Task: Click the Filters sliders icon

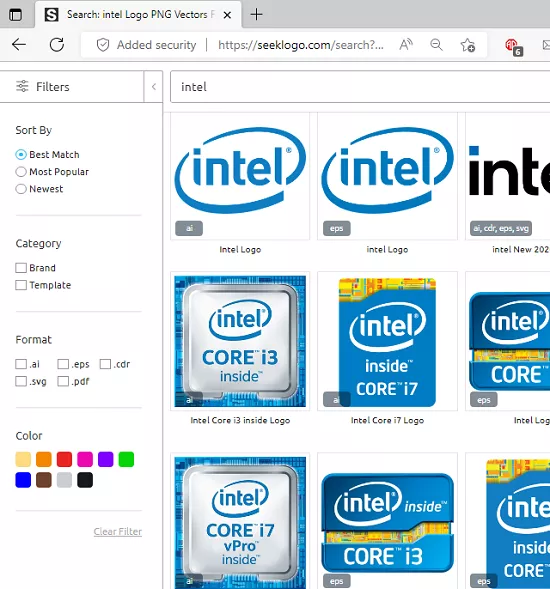Action: (x=22, y=86)
